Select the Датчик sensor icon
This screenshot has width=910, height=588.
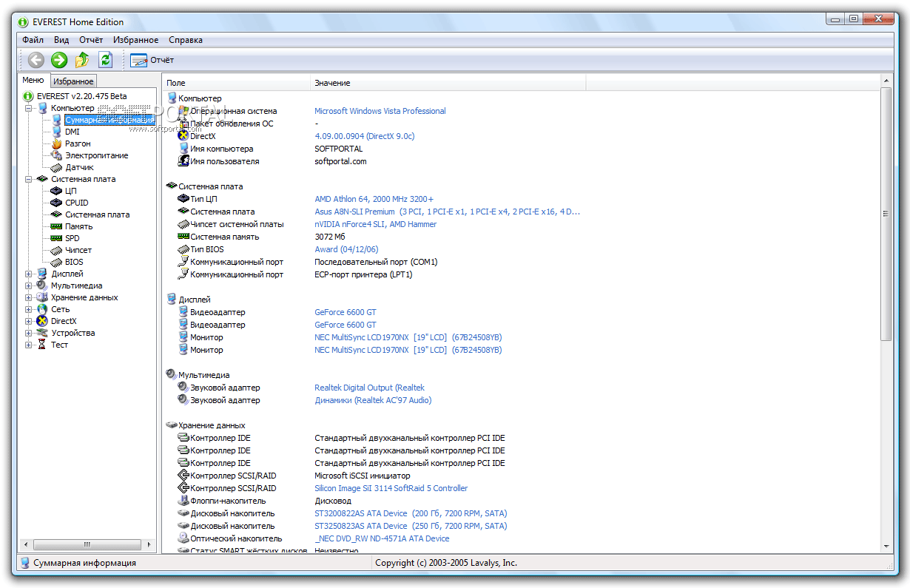(x=56, y=167)
